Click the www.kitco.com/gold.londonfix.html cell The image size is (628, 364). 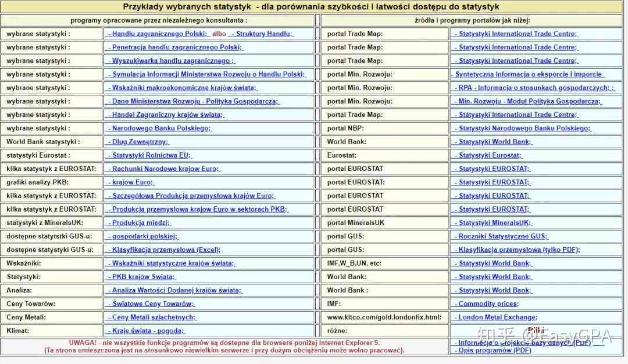(385, 317)
